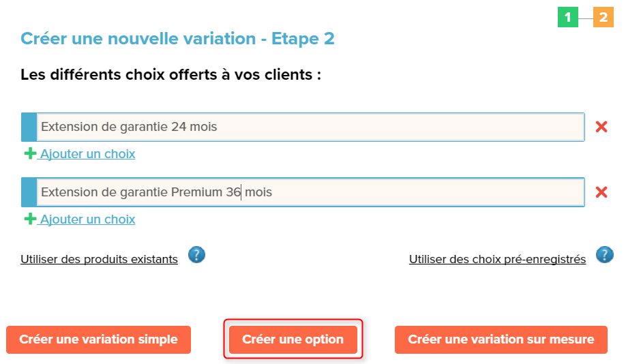Open 'Utiliser des produits existants' link
The image size is (626, 364).
pyautogui.click(x=99, y=260)
